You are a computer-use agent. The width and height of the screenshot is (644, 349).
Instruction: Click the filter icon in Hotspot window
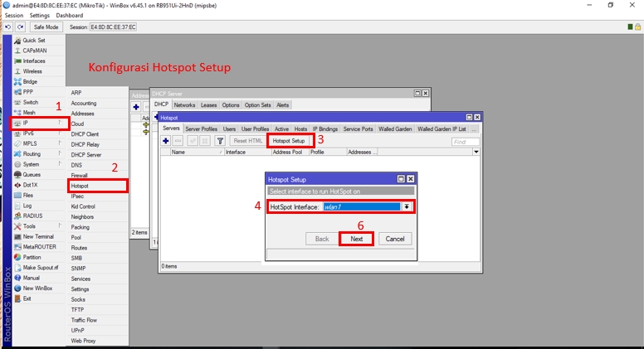tap(220, 141)
